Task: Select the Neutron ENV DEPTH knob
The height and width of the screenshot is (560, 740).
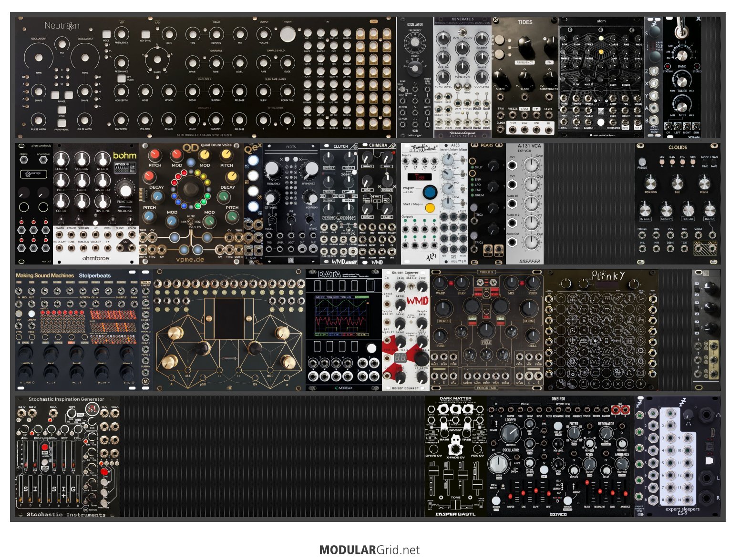Action: pyautogui.click(x=121, y=119)
